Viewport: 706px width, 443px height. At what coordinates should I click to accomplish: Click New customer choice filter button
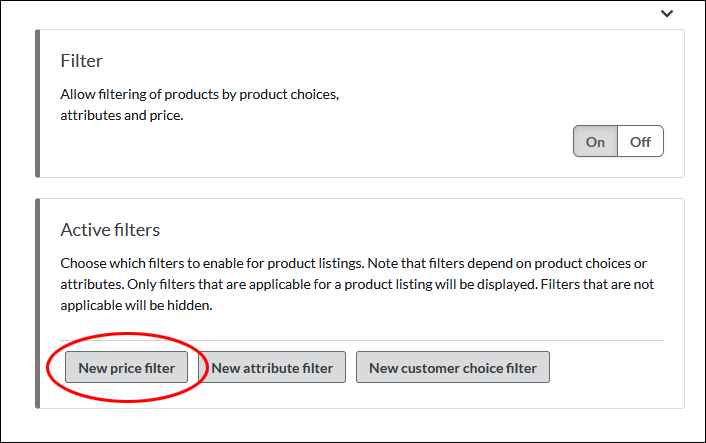coord(452,367)
